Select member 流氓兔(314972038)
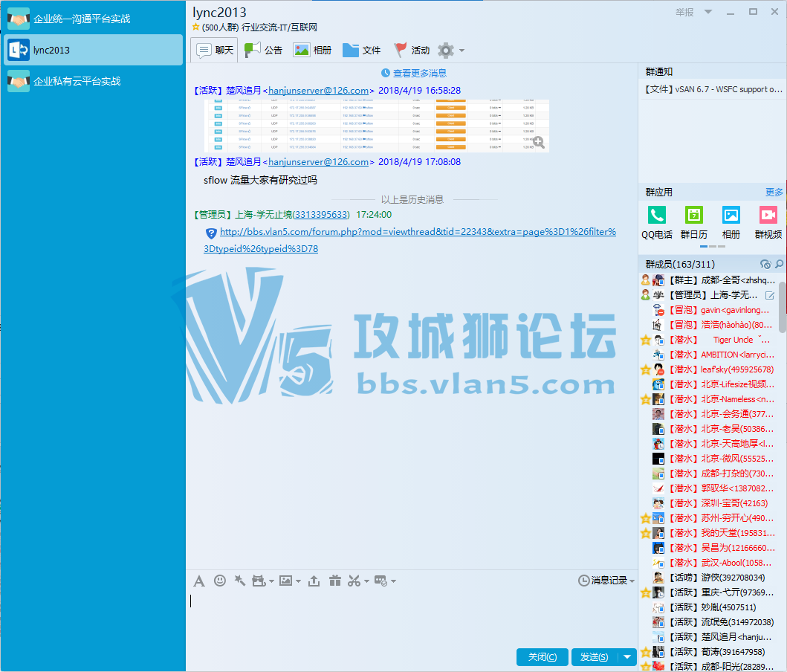Viewport: 787px width, 672px height. [x=709, y=622]
